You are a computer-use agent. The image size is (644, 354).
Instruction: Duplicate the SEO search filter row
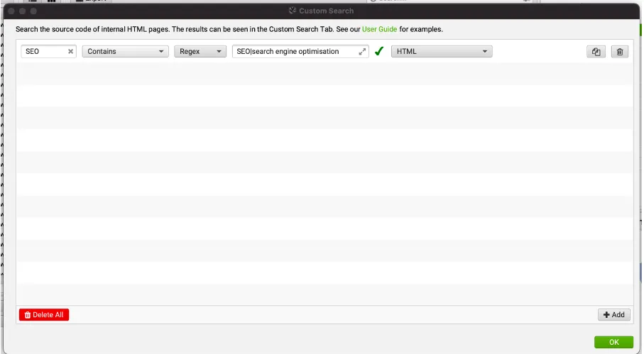596,52
